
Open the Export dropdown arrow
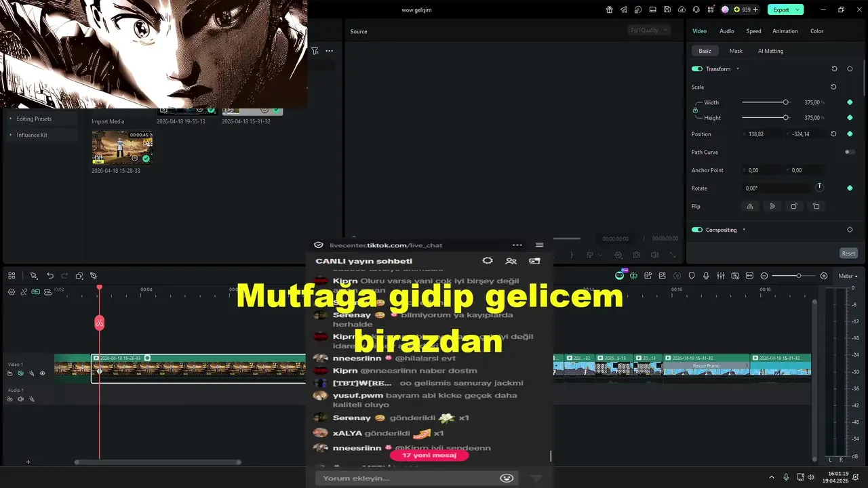click(798, 9)
